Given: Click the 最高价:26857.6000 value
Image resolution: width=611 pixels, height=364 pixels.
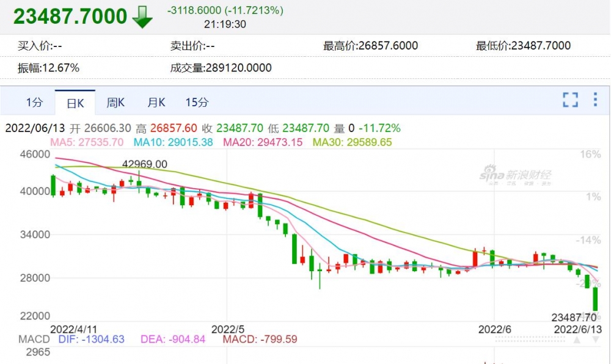Looking at the screenshot, I should pyautogui.click(x=370, y=46).
